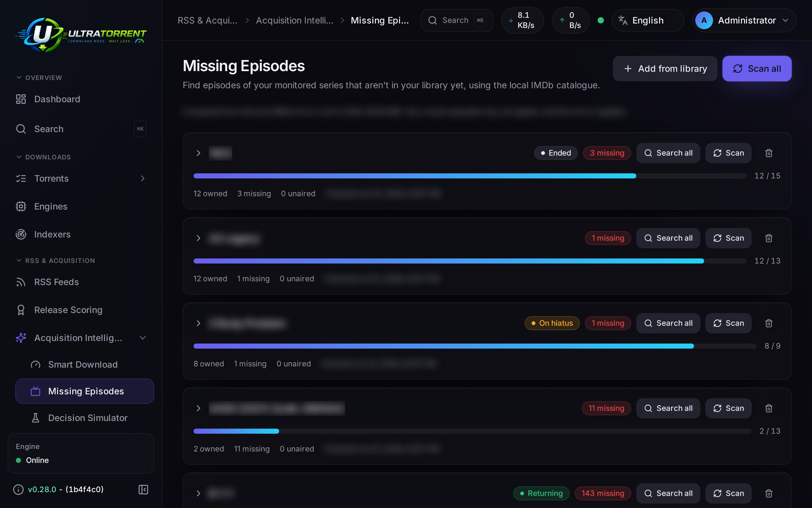The image size is (812, 508).
Task: Click Search all for the Ended series
Action: click(x=668, y=153)
